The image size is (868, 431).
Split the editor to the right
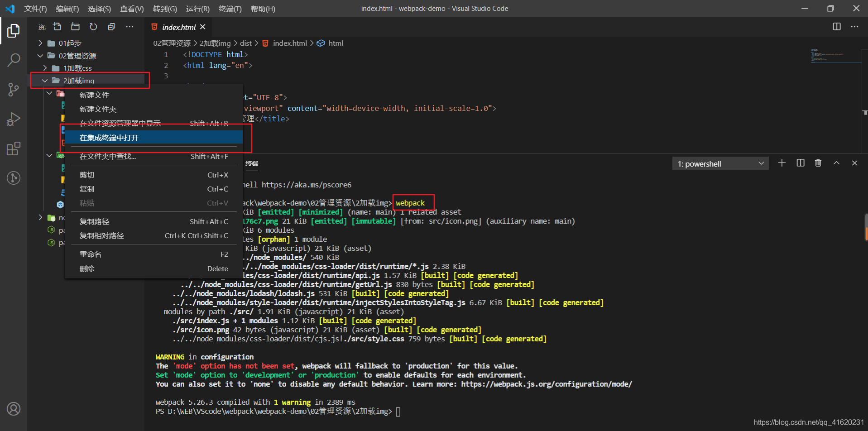[837, 27]
